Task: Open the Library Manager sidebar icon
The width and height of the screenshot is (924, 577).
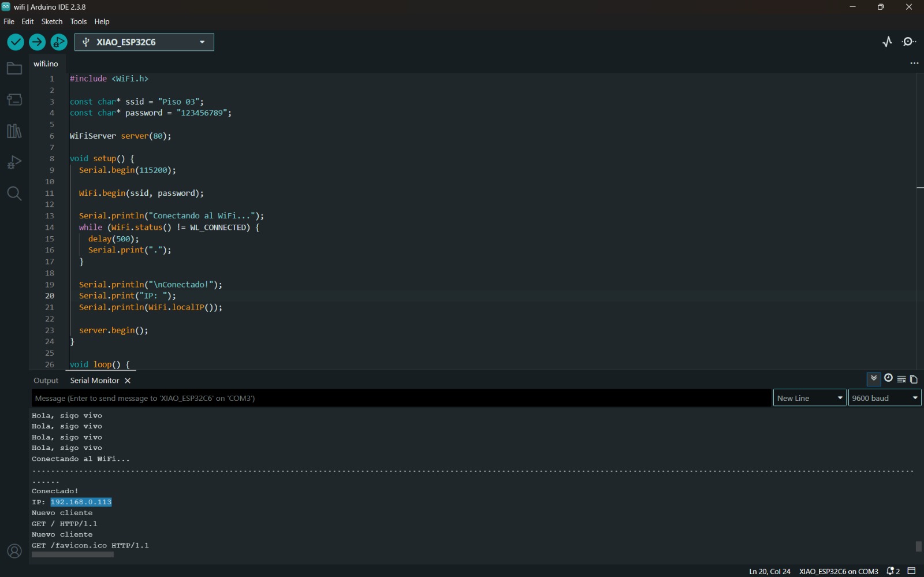Action: click(14, 131)
